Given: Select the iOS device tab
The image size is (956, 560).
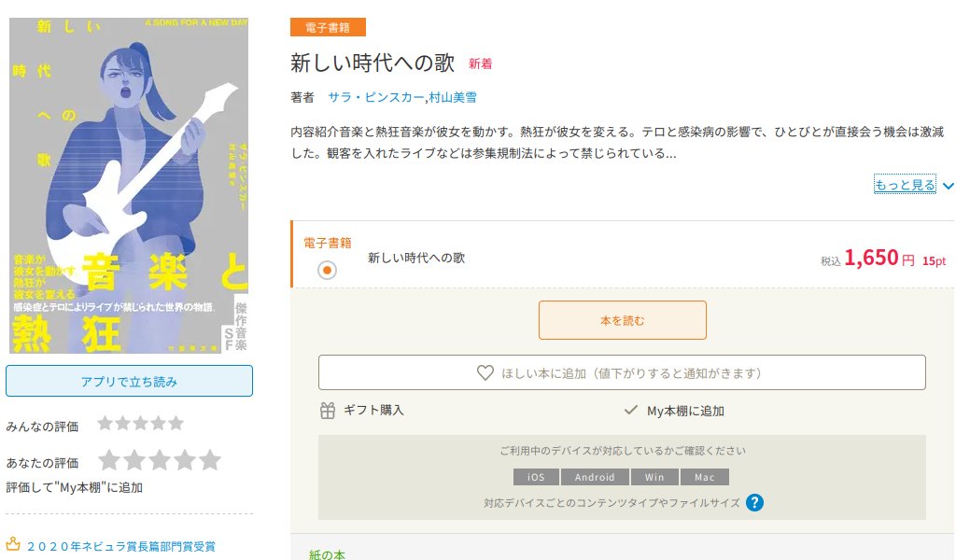Looking at the screenshot, I should (535, 477).
